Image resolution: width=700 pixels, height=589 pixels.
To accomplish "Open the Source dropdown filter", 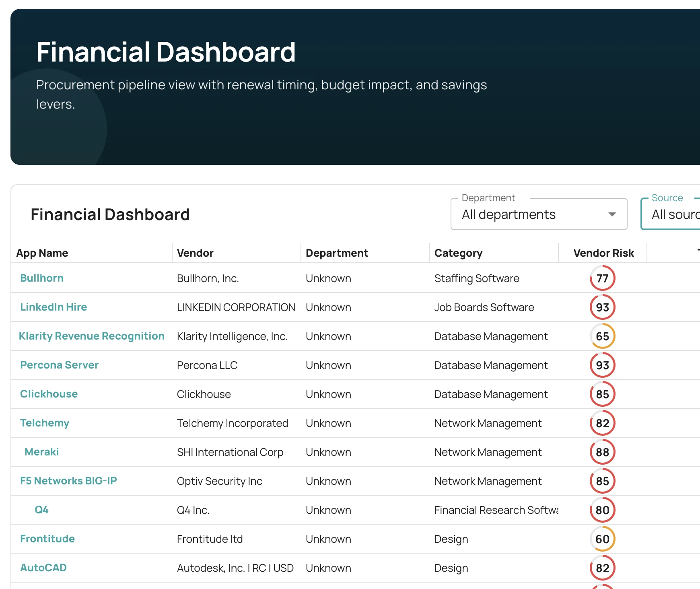I will point(670,214).
